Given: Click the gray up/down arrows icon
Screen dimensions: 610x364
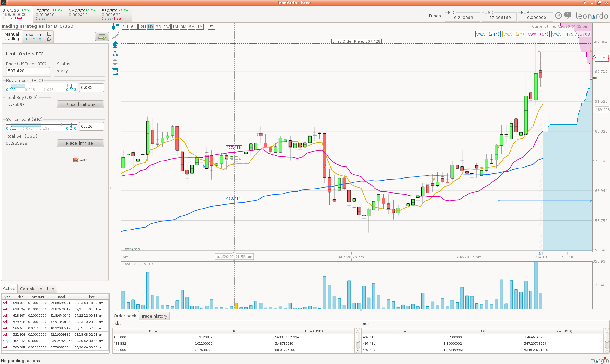Looking at the screenshot, I should tap(115, 62).
